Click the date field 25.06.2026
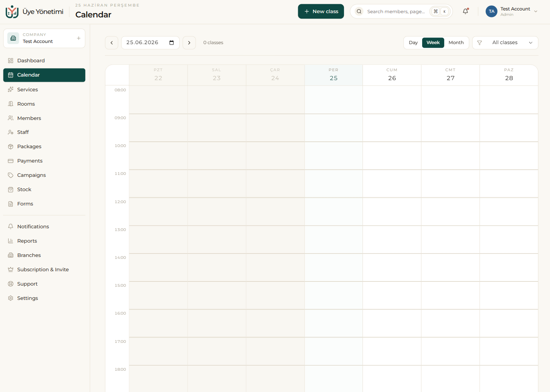 [150, 43]
